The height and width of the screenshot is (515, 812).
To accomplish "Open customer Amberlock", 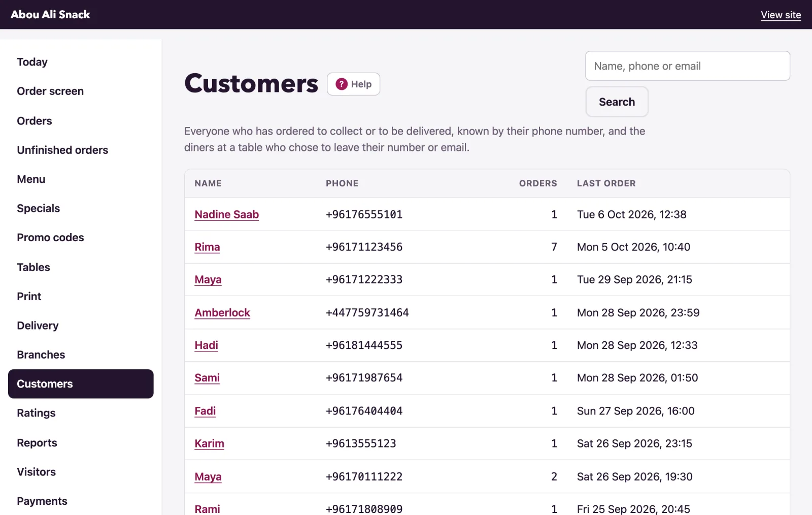I will [x=222, y=313].
